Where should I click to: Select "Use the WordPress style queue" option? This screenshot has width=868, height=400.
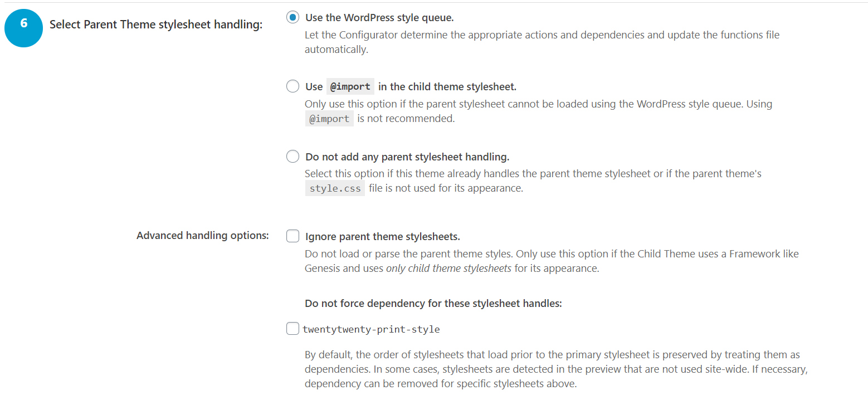(292, 17)
